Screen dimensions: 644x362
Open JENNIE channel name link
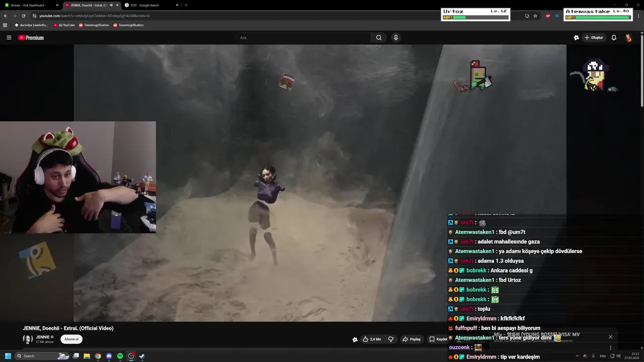43,337
